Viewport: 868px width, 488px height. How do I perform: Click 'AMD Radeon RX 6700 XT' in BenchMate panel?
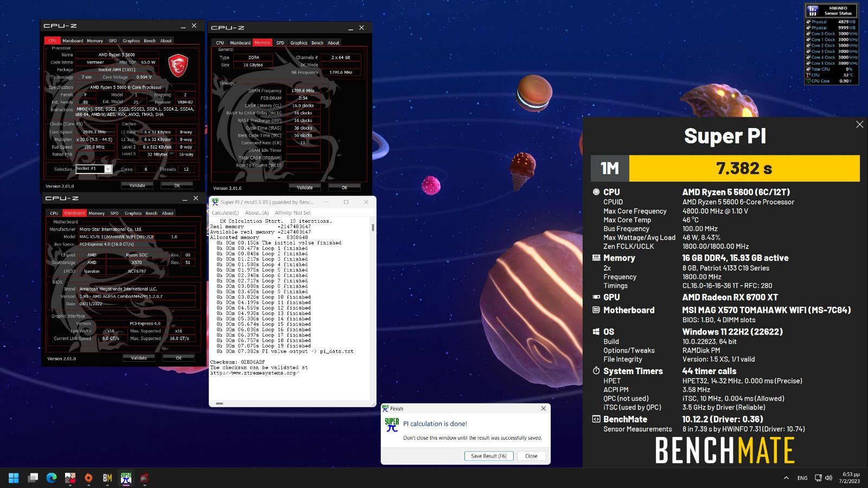click(x=730, y=297)
